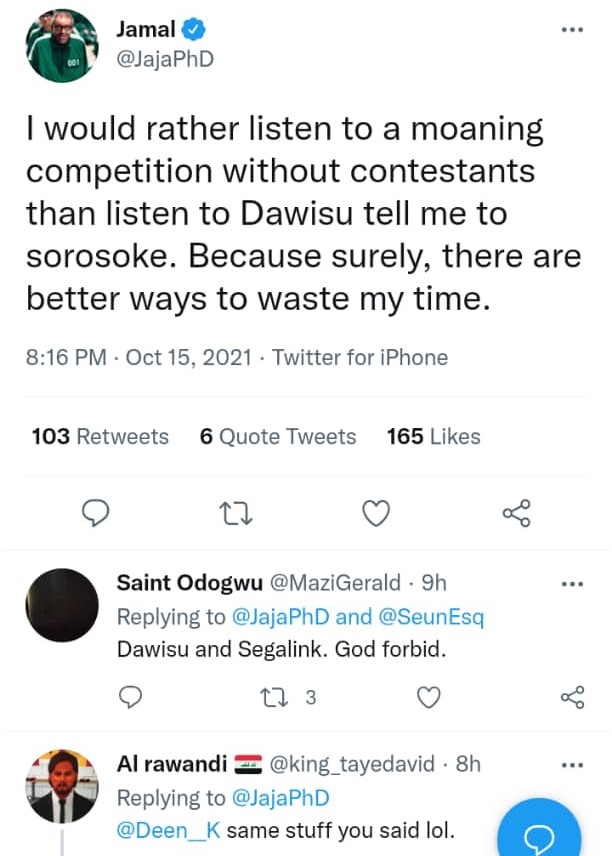Open more options on Saint Odogwu's reply

(x=572, y=583)
